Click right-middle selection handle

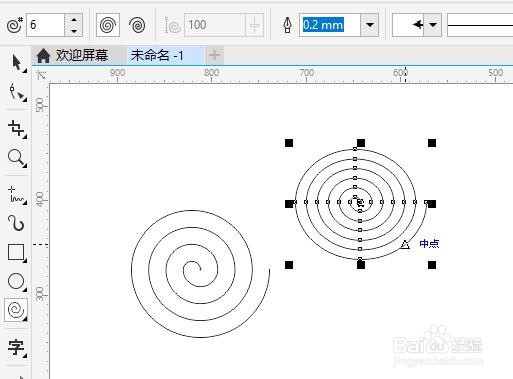[x=432, y=204]
